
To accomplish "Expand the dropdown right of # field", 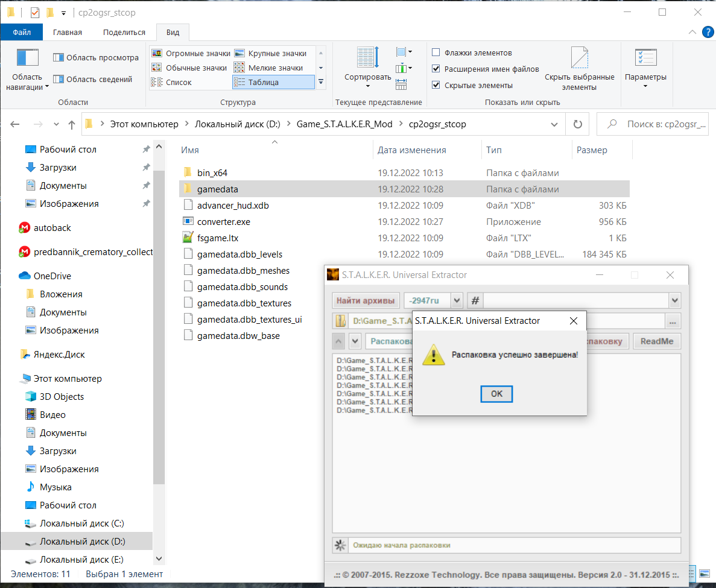I will [x=674, y=300].
